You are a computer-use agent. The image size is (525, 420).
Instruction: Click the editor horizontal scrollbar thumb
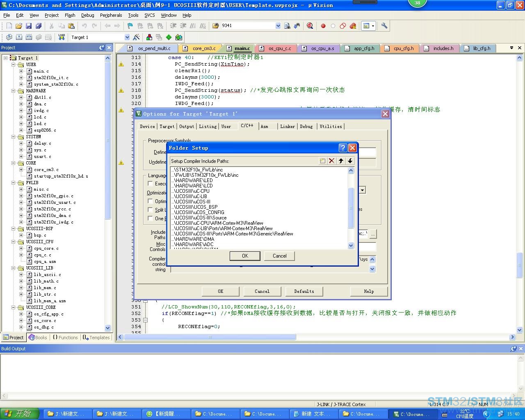click(210, 337)
